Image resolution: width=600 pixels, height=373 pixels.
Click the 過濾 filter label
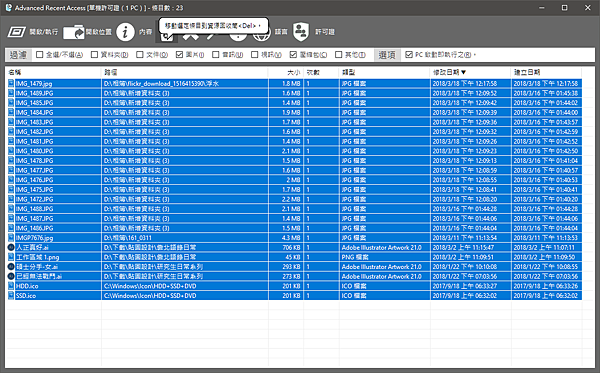[18, 55]
